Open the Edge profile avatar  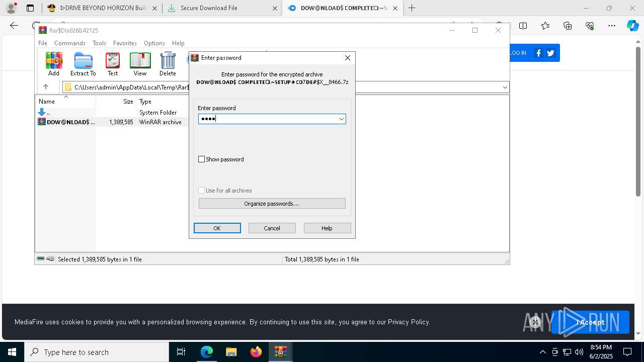tap(11, 8)
